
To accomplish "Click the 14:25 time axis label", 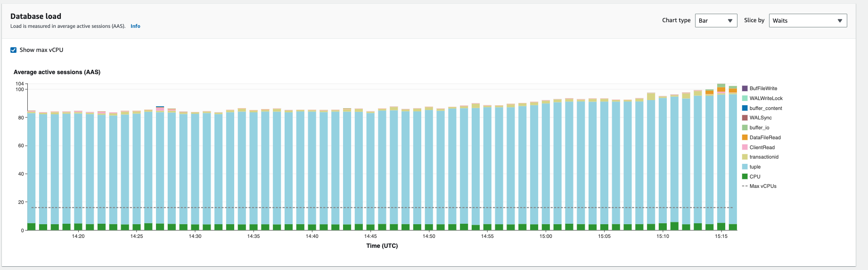I will pyautogui.click(x=137, y=236).
